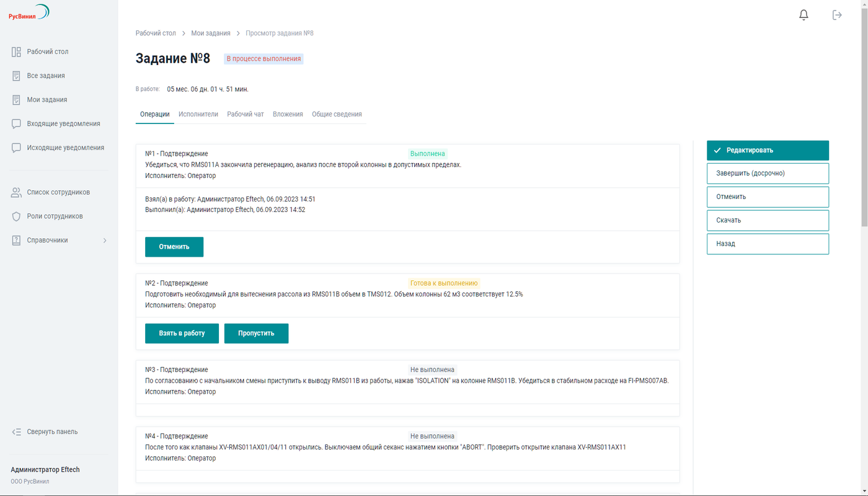Expand the Справочники submenu chevron

(104, 241)
